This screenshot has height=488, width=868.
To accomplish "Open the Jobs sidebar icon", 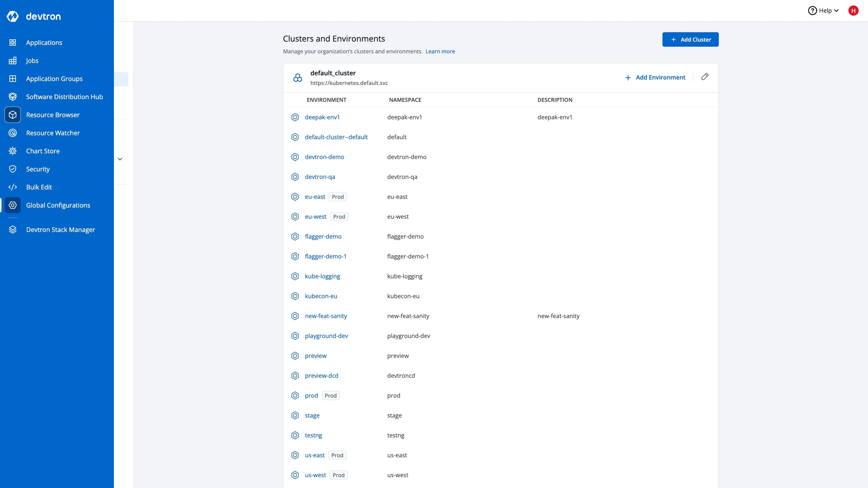I will click(x=12, y=61).
